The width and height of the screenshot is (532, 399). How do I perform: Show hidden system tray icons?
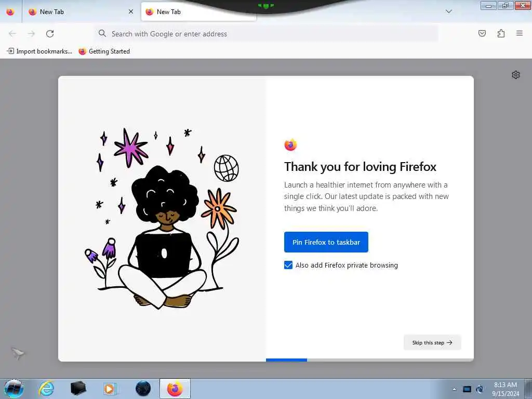pos(454,389)
